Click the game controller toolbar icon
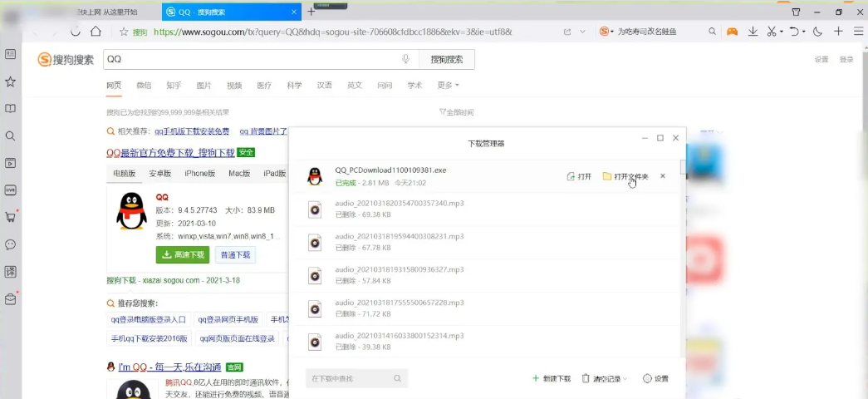Viewport: 868px width, 399px height. pos(732,32)
